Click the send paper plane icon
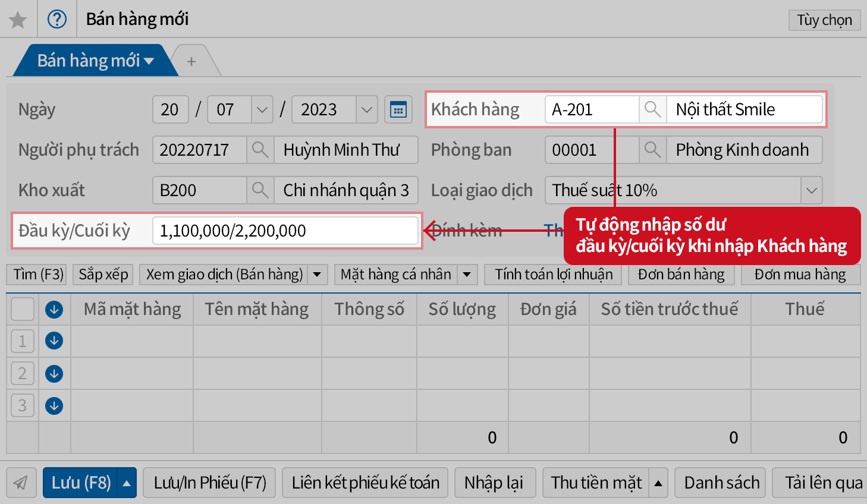Viewport: 867px width, 504px height. pos(21,483)
